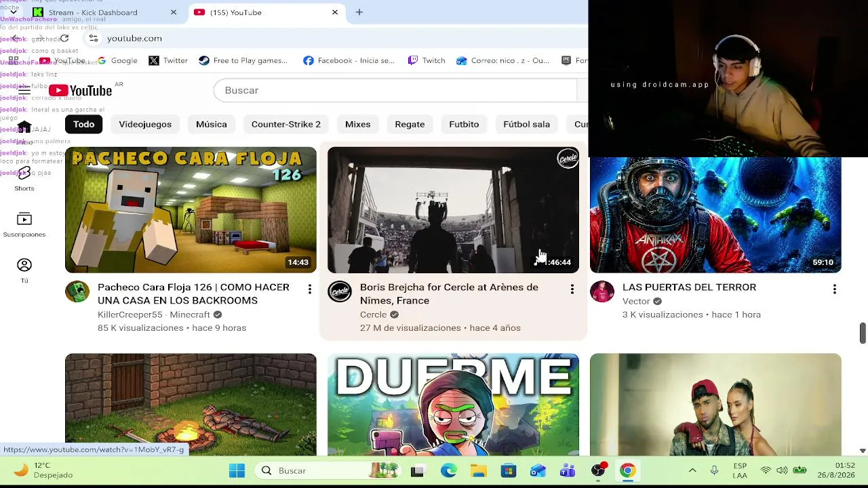This screenshot has width=868, height=488.
Task: Open the Facebook bookmark
Action: [349, 60]
